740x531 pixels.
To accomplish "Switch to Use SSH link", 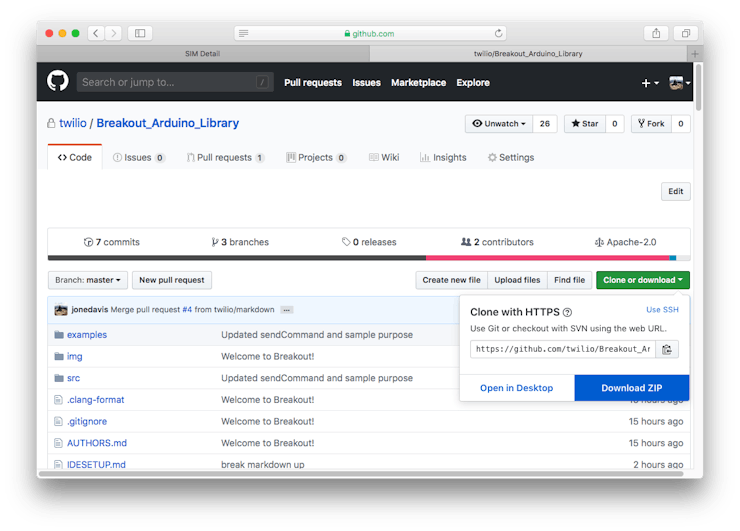I will click(662, 310).
